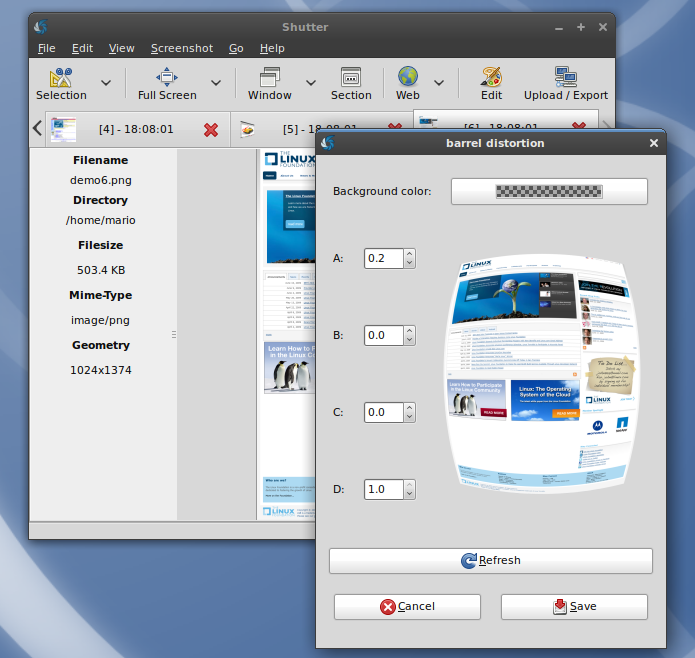Click the Refresh button
Screen dimensions: 695x658
coord(490,561)
